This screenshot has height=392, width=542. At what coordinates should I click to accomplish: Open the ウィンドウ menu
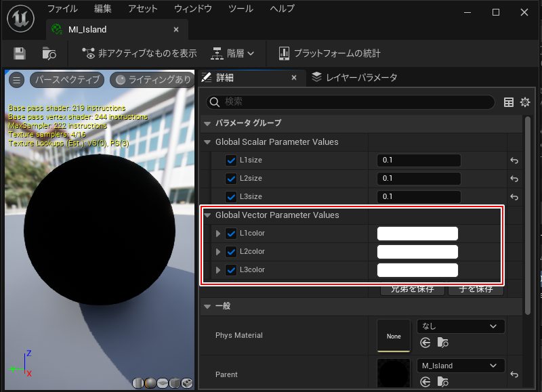(x=192, y=9)
